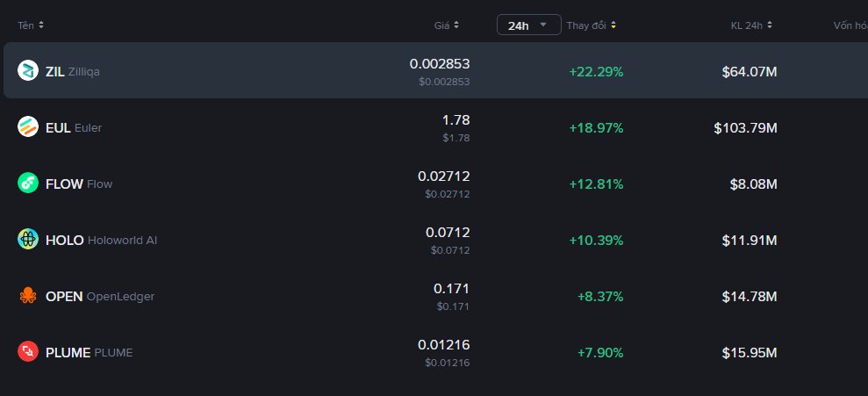Select the FLOW price 0.02712

coord(444,176)
